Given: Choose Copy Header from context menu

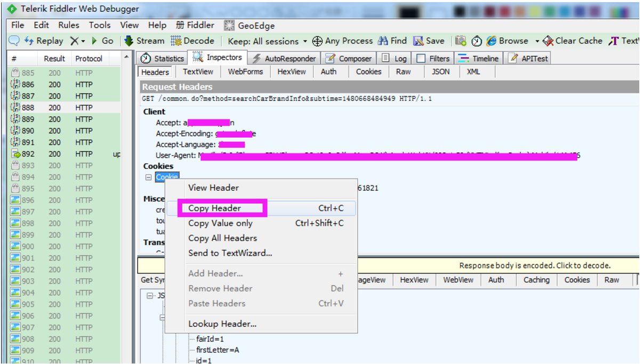Looking at the screenshot, I should [x=215, y=208].
